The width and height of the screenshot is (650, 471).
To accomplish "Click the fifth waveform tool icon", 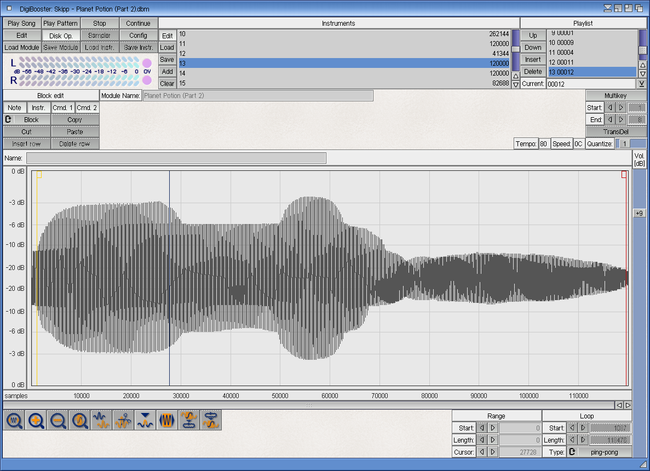I will (101, 421).
